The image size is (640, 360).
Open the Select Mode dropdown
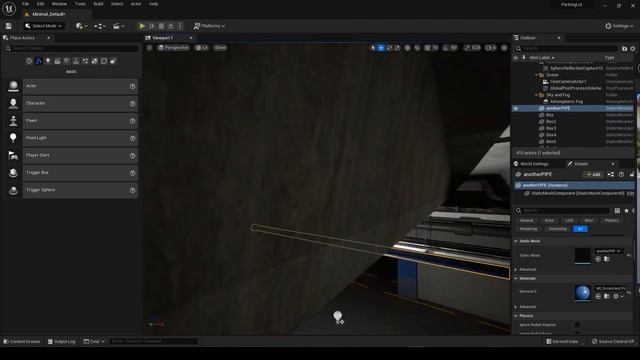(43, 26)
